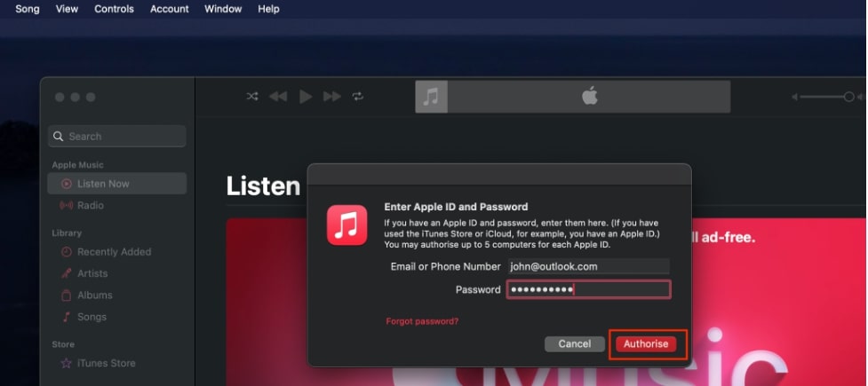
Task: Open the Help menu
Action: point(268,9)
